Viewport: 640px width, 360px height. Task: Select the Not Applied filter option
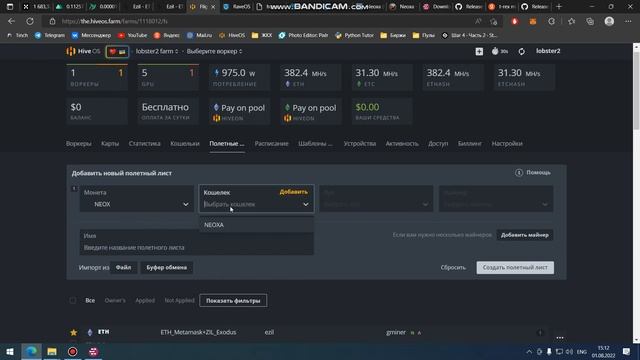180,300
